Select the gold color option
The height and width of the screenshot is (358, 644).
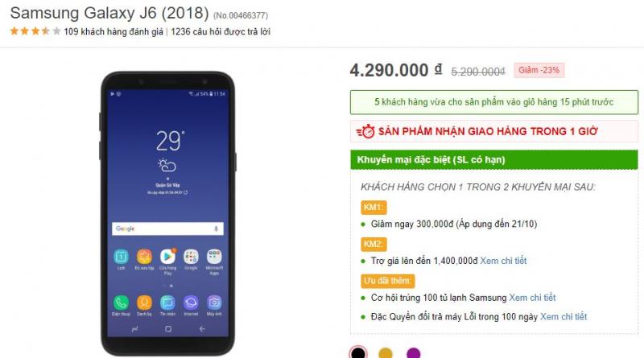pyautogui.click(x=386, y=353)
